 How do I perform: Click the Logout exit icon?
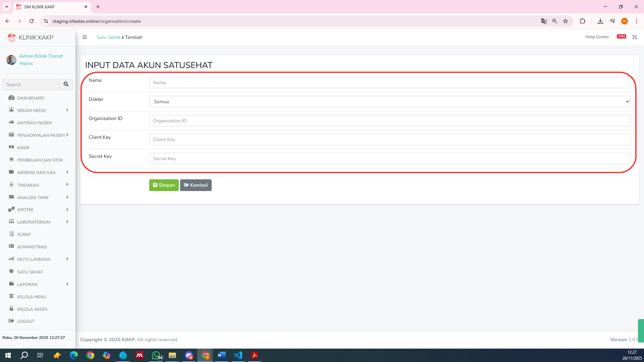pos(11,321)
